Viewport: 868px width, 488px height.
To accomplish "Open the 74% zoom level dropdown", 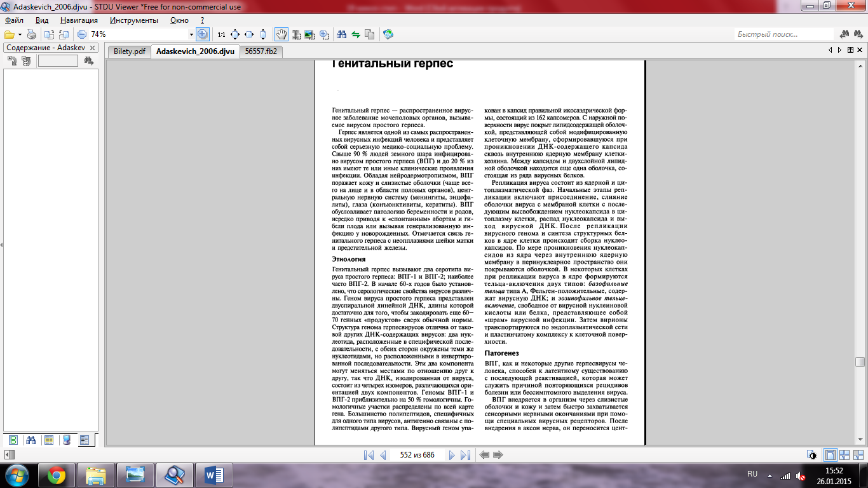I will [x=191, y=34].
